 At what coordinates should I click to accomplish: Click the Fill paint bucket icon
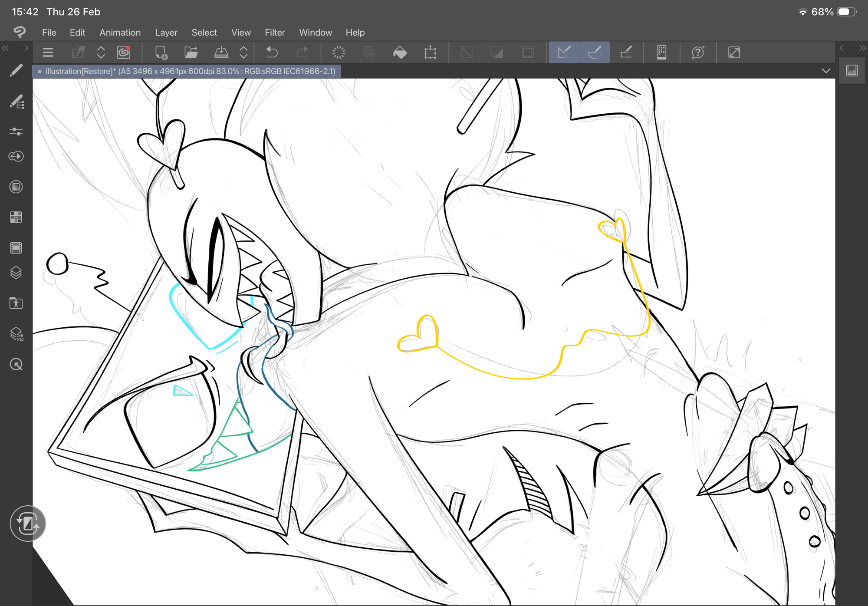click(x=400, y=53)
